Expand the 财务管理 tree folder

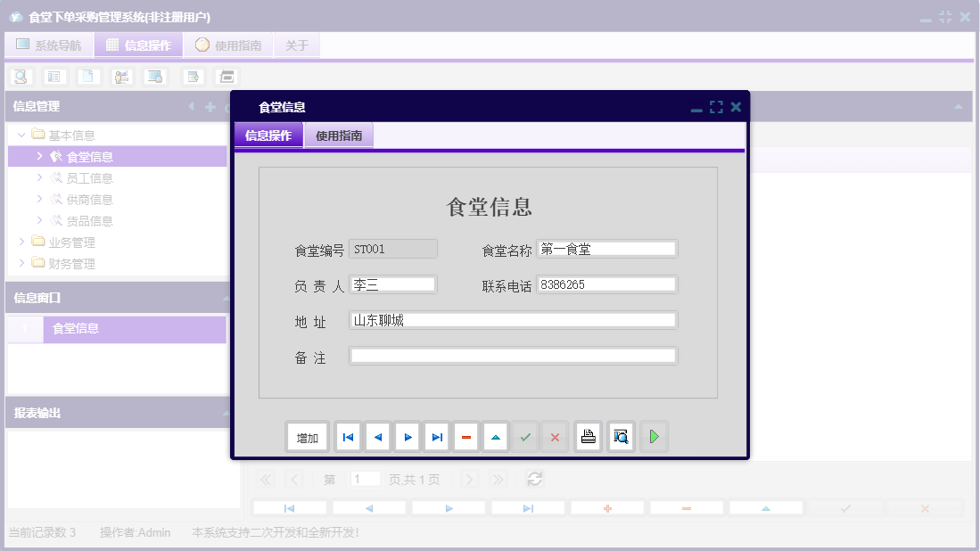[x=22, y=264]
